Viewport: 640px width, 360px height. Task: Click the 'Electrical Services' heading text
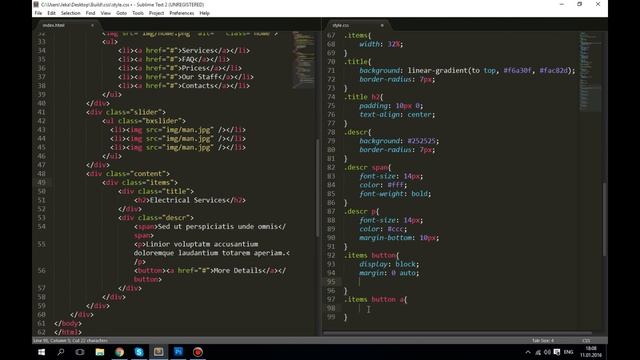[189, 200]
